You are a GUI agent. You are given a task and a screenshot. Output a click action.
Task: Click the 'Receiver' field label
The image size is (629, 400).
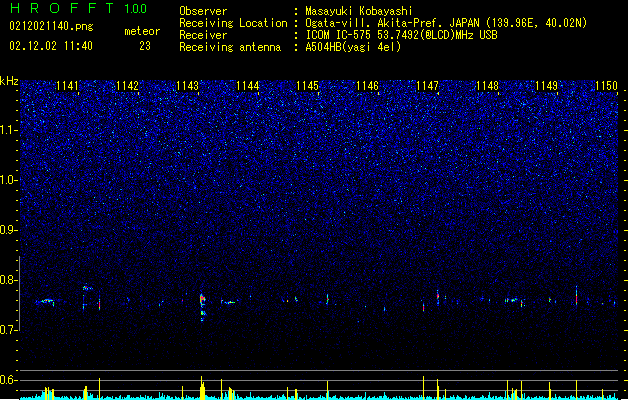(203, 35)
